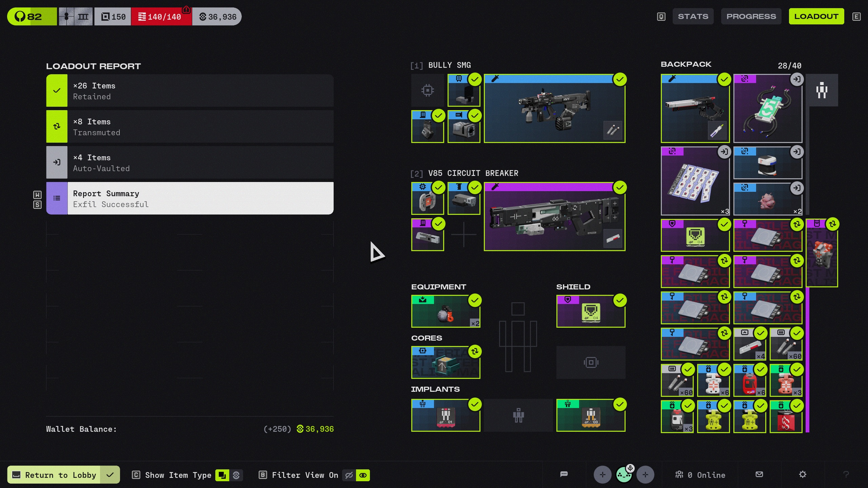
Task: Expand the x8 Items Transmuted row
Action: (x=190, y=127)
